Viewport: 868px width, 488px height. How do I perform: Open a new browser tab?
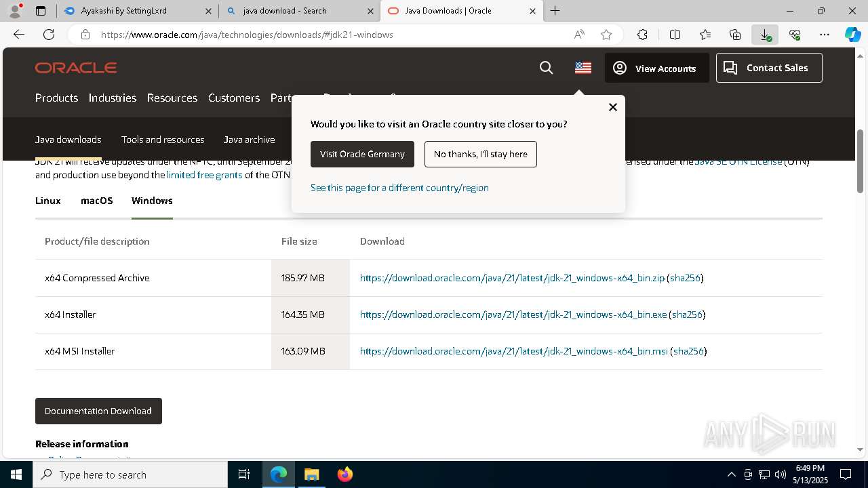point(555,11)
